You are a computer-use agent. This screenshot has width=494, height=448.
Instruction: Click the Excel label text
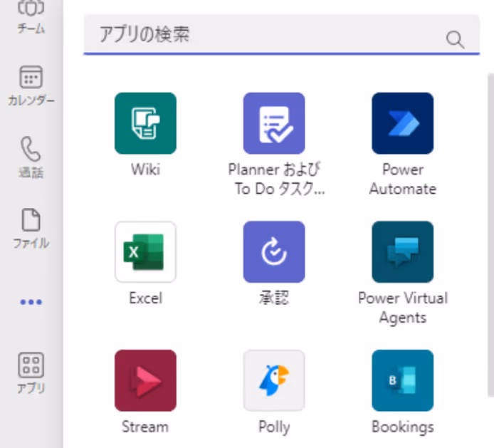click(145, 298)
